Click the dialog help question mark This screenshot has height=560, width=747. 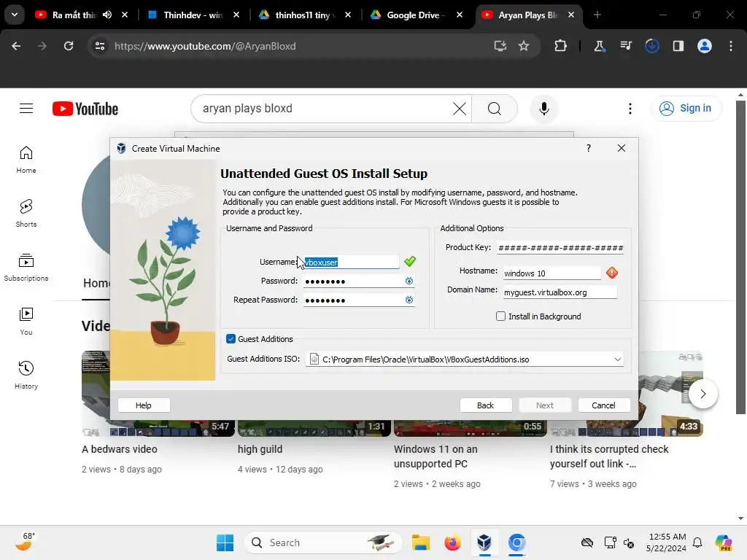pos(589,148)
